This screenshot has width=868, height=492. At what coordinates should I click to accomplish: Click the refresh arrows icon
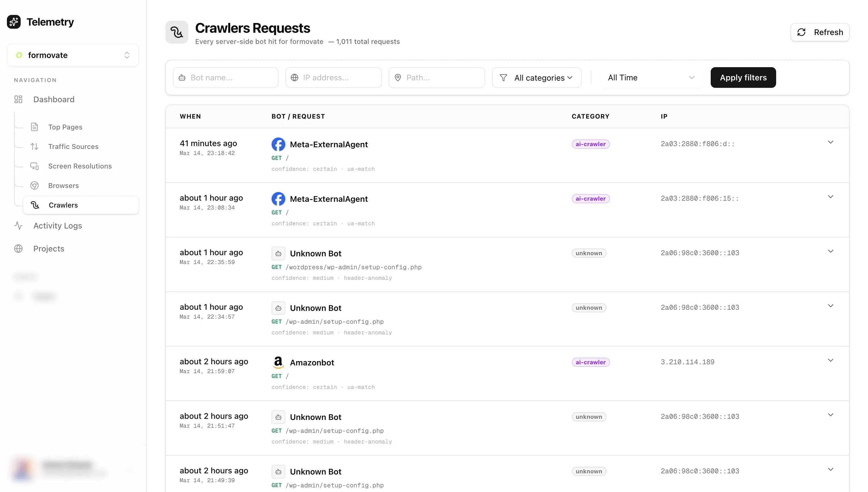coord(801,32)
